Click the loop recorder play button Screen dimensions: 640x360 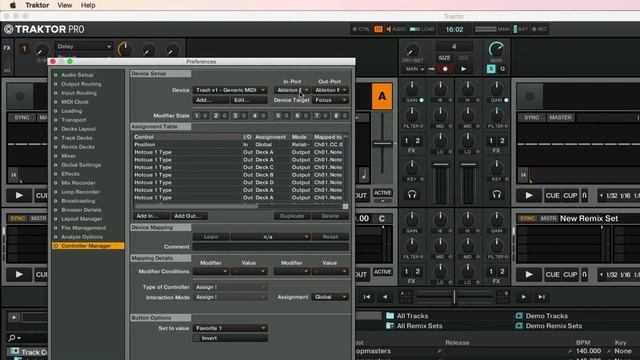point(463,69)
